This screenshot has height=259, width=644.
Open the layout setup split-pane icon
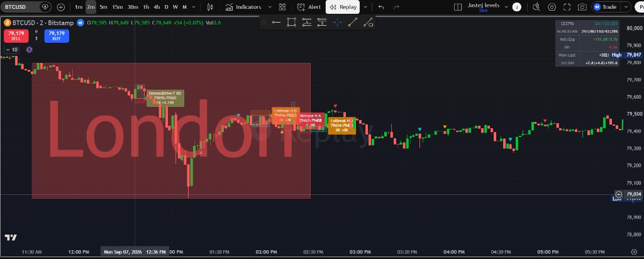[458, 7]
